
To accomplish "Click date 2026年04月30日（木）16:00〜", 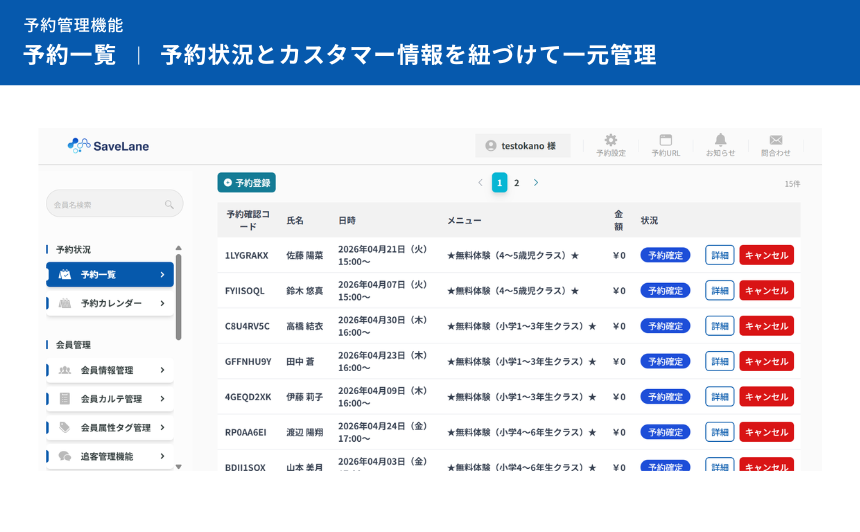I will [382, 326].
